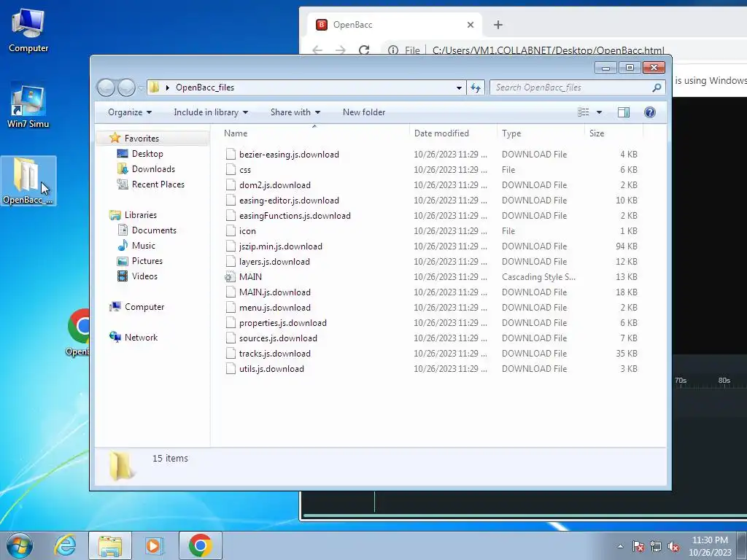The width and height of the screenshot is (747, 560).
Task: Open the Documents library
Action: tap(154, 230)
